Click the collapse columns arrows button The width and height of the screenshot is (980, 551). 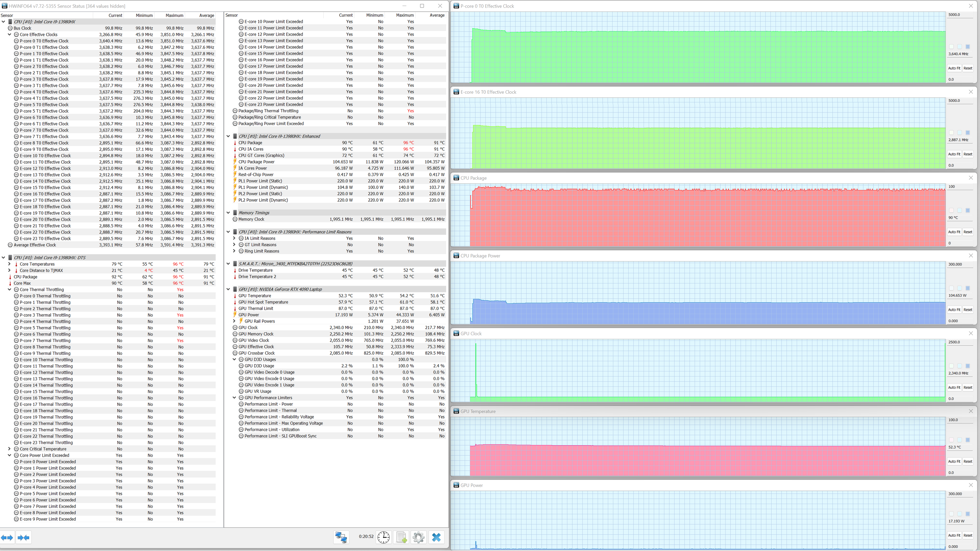point(23,537)
